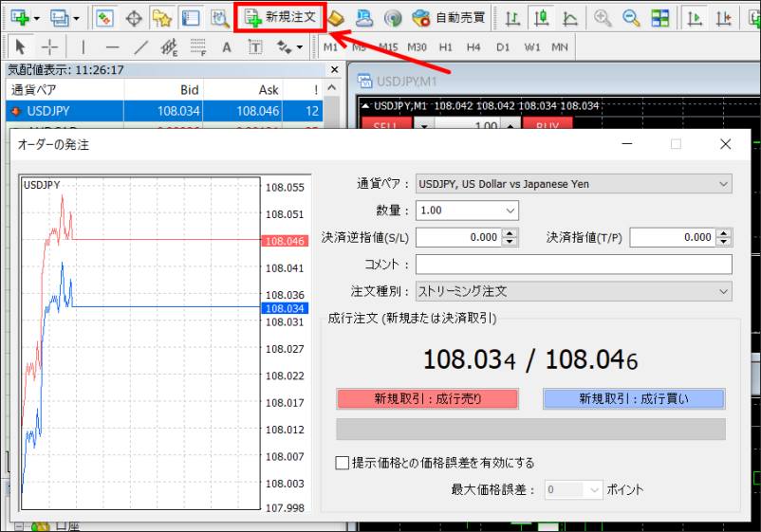Viewport: 761px width, 532px height.
Task: Select USDJPY row in Market Watch
Action: (x=164, y=111)
